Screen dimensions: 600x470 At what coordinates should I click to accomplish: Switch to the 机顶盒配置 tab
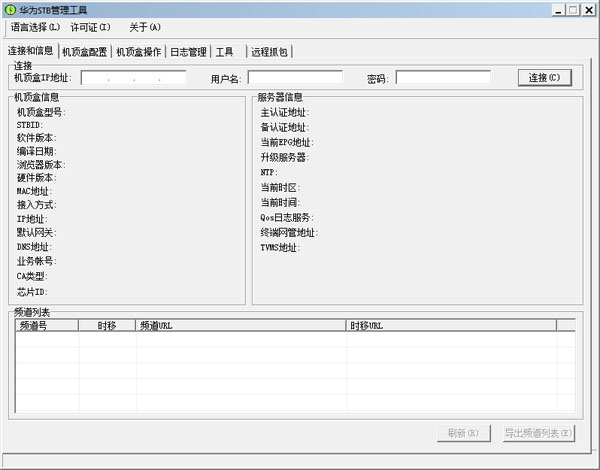click(85, 52)
